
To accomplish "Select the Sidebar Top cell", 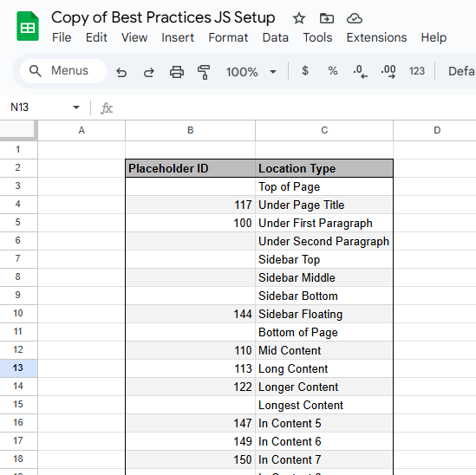I will [324, 259].
